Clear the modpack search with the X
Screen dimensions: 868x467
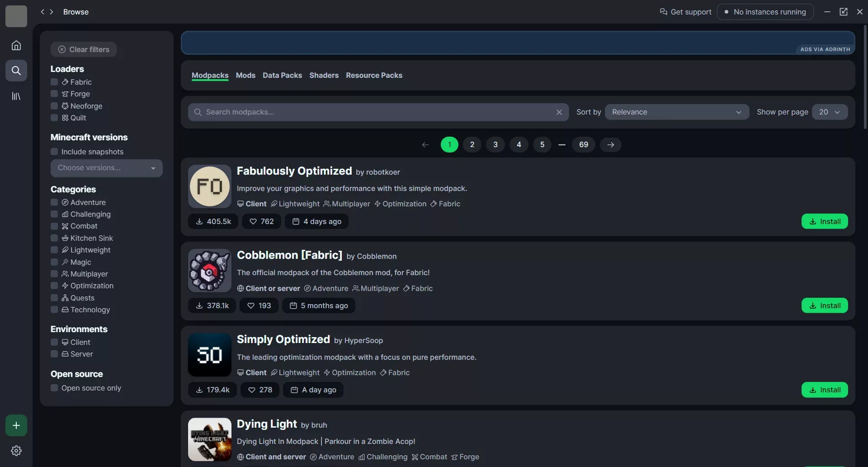[559, 112]
